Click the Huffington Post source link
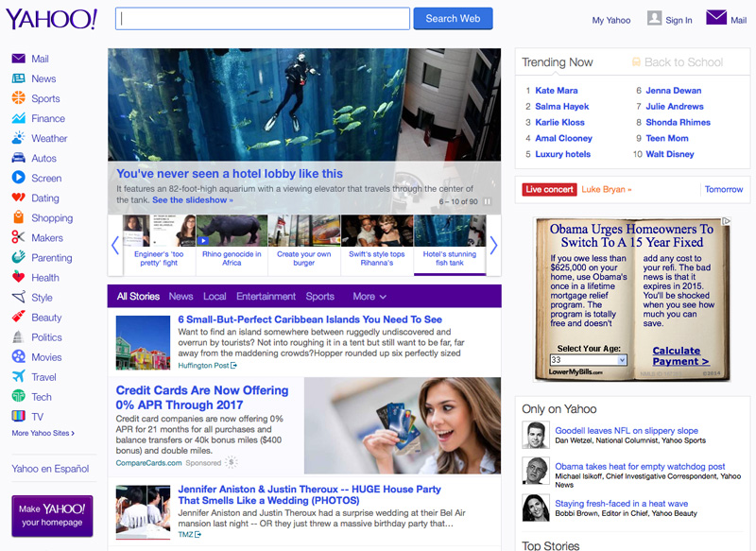The image size is (756, 551). (x=207, y=366)
